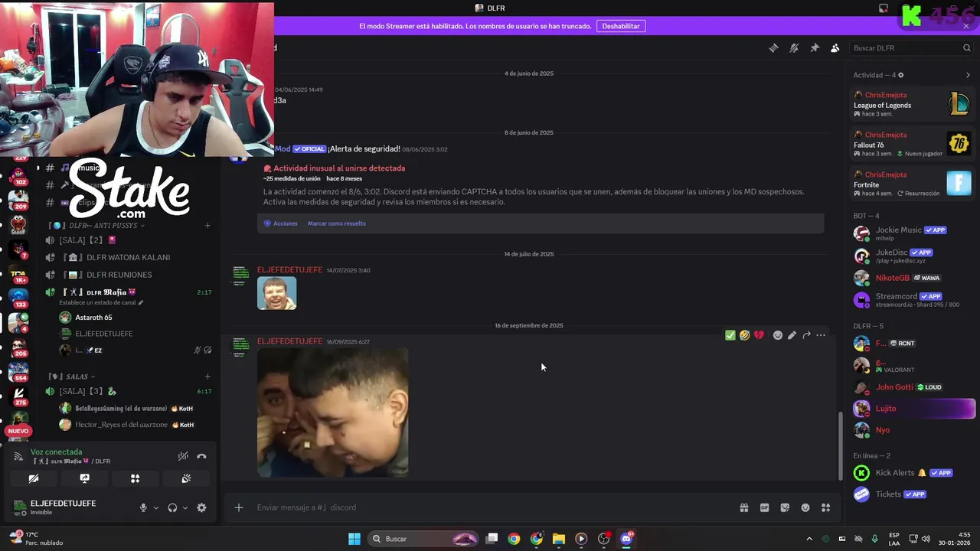Open add reaction smiley in message toolbar

pyautogui.click(x=778, y=335)
